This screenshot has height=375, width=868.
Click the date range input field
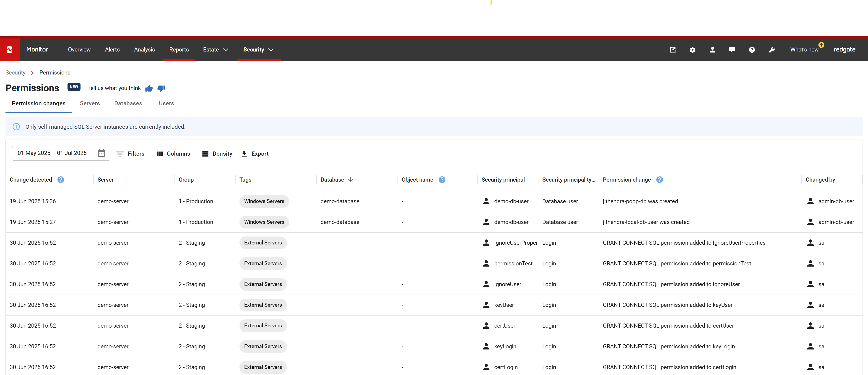(52, 153)
